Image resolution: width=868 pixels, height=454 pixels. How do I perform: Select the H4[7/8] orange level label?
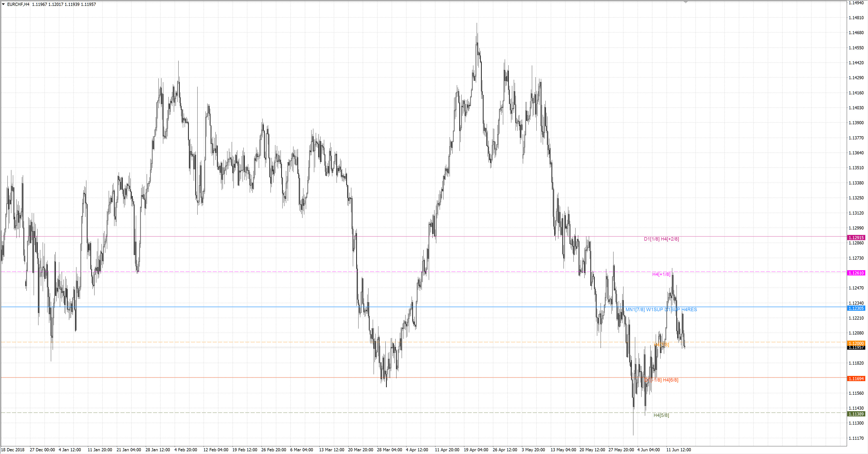pos(661,345)
